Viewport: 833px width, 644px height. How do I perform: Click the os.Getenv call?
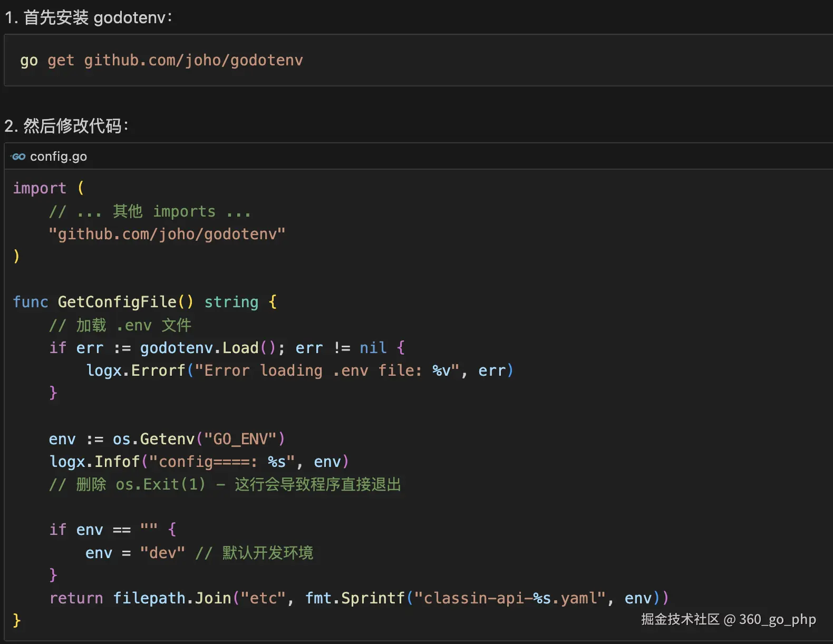(153, 439)
